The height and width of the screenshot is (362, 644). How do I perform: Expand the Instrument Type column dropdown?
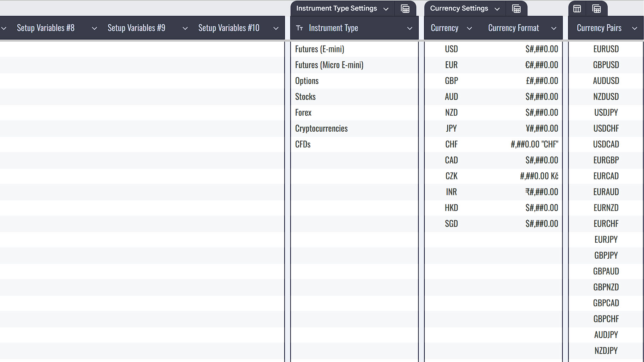410,28
